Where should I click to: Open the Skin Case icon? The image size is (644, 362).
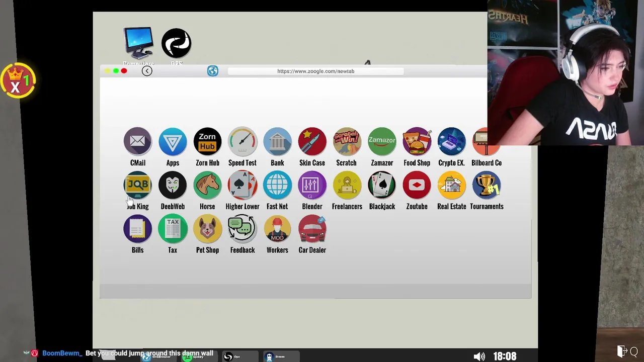(x=312, y=141)
